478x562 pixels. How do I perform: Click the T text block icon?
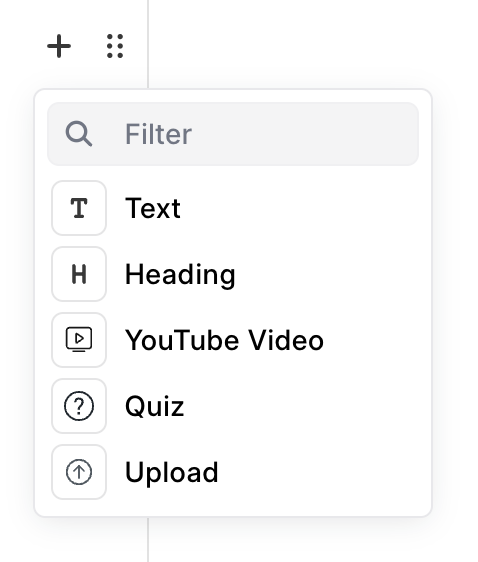[x=79, y=208]
